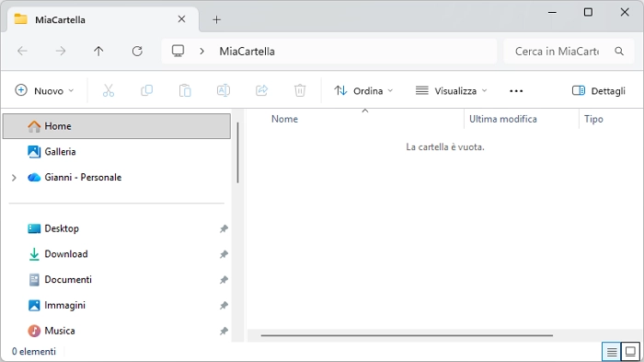Click the pin icon next to Musica

(x=224, y=331)
